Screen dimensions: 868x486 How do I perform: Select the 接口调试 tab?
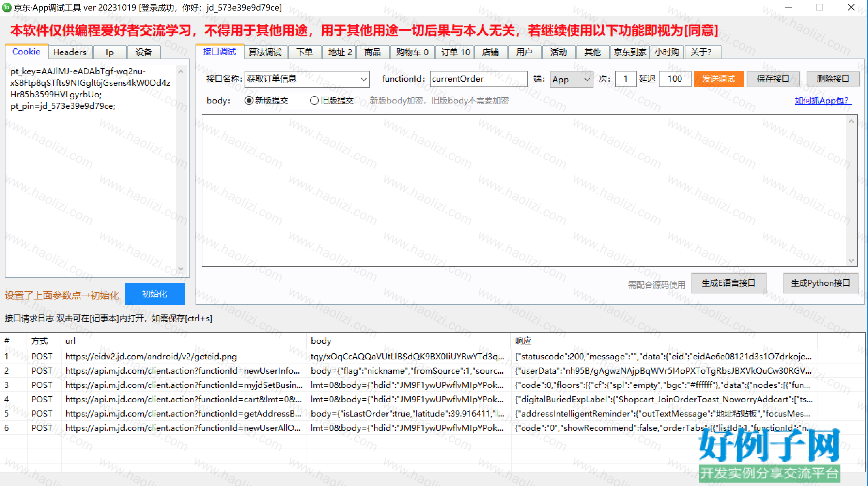pos(219,51)
